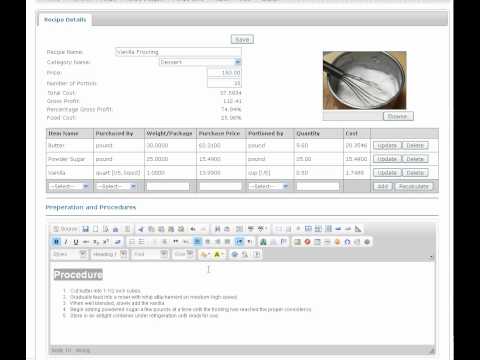Image resolution: width=480 pixels, height=360 pixels.
Task: Click the Maximize editor icon
Action: [x=235, y=254]
